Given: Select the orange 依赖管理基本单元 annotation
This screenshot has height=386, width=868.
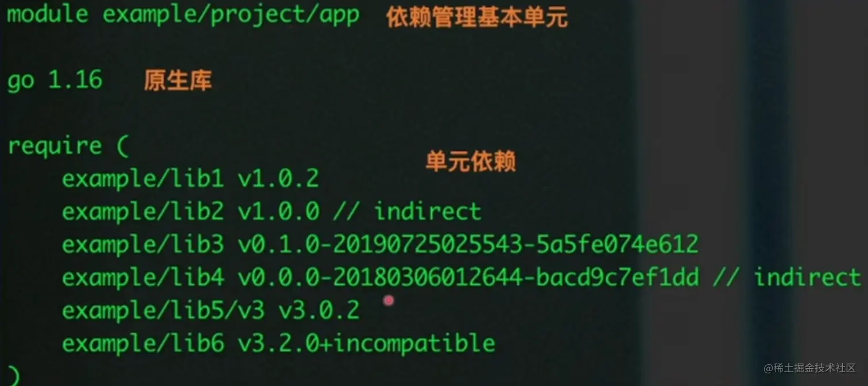Looking at the screenshot, I should 477,17.
